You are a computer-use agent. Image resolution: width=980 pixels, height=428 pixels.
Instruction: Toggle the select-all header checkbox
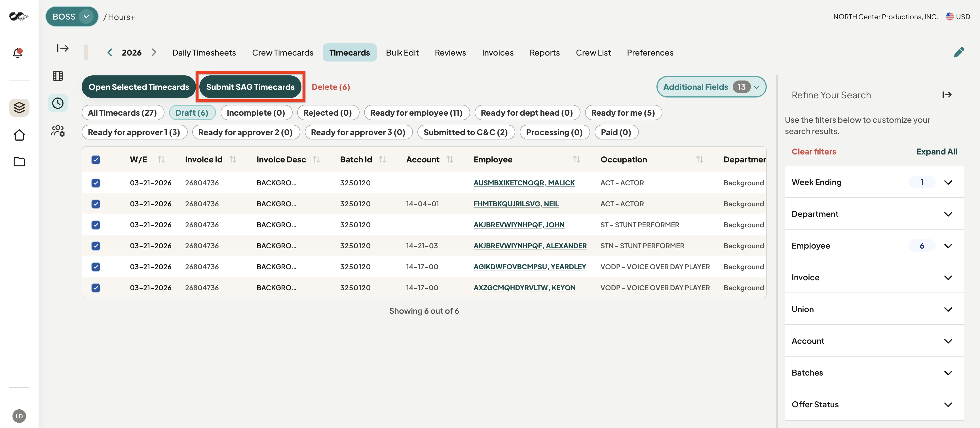point(96,160)
